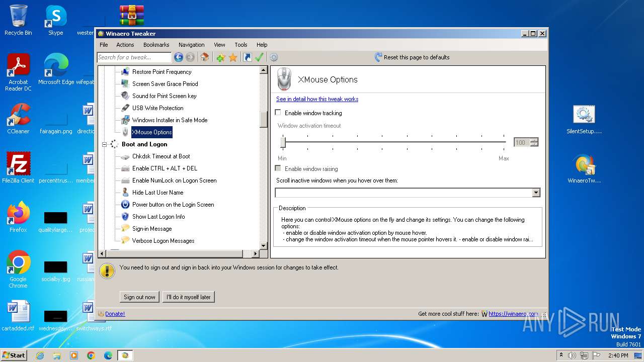Click the Restore Point Frequency icon
This screenshot has height=362, width=644.
(x=125, y=72)
